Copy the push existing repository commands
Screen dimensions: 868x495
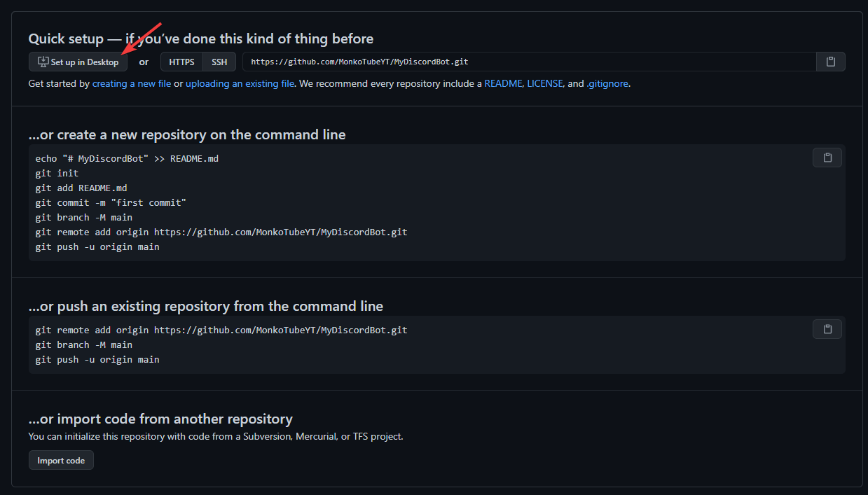(x=827, y=329)
